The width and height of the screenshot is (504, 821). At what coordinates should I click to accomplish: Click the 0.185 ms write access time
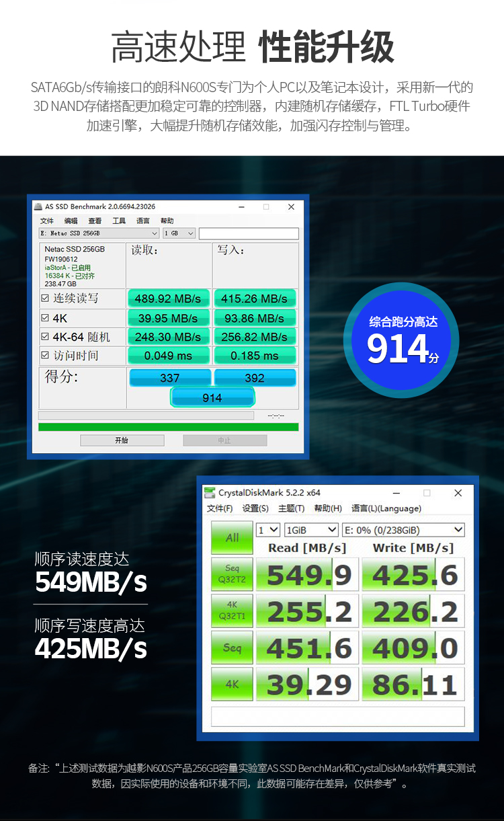[x=255, y=356]
